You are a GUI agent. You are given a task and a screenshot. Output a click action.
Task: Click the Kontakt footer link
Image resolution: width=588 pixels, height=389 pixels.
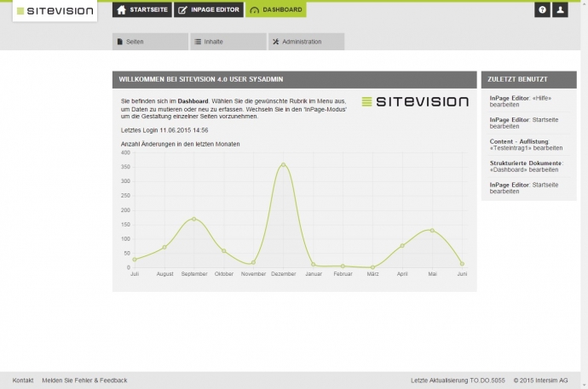pyautogui.click(x=23, y=380)
